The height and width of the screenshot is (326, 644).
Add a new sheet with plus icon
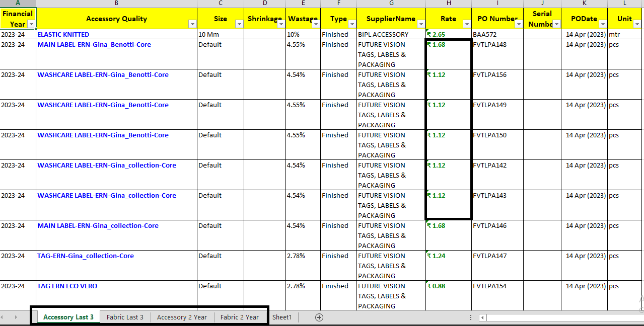pos(319,317)
